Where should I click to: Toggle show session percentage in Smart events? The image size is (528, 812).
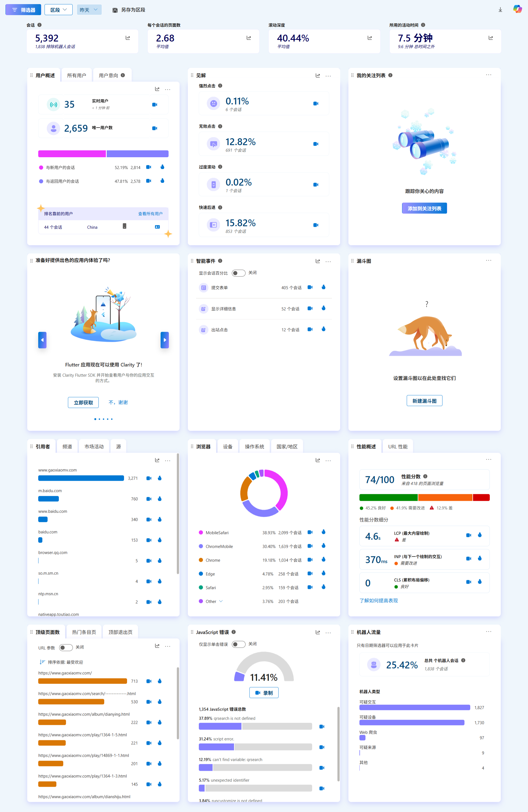point(238,273)
